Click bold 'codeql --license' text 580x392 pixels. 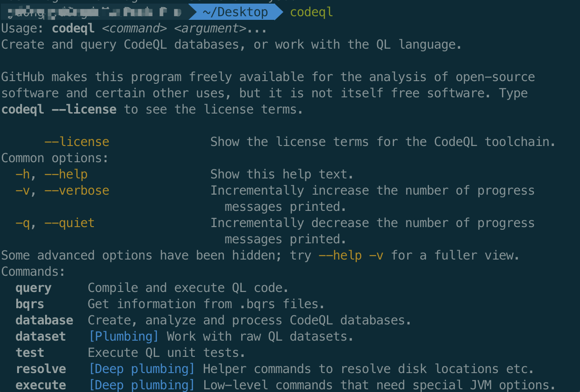59,109
